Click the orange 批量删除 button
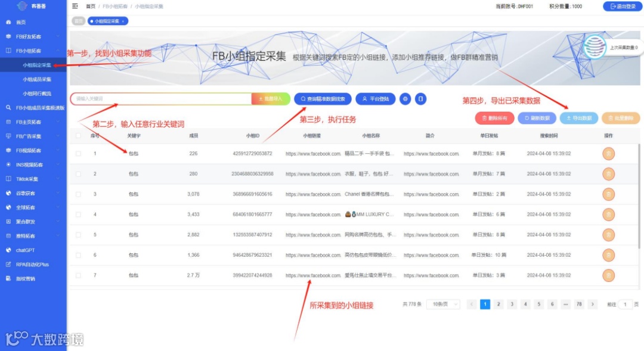 tap(621, 118)
